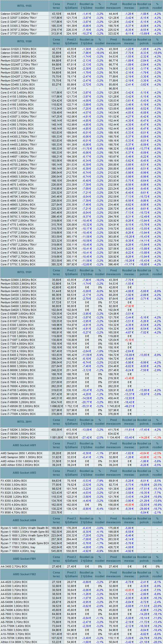Image resolution: width=163 pixels, height=644 pixels.
Task: Select Core i7-6950K EE 3,00GHz BOX name
Action: click(20, 406)
